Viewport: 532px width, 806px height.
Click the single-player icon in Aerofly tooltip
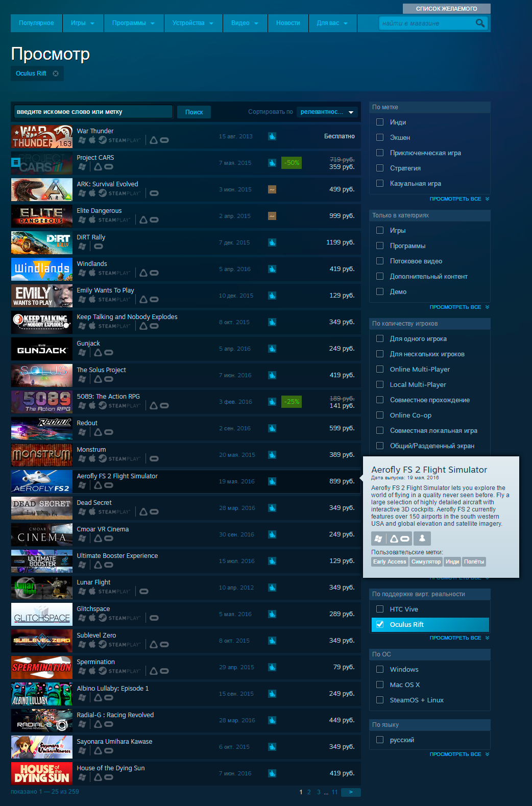[x=422, y=539]
